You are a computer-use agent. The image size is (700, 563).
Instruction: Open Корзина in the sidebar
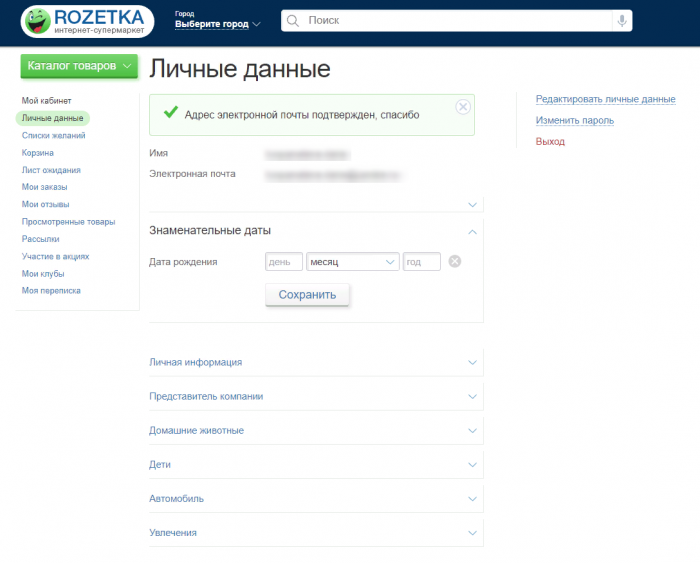38,153
